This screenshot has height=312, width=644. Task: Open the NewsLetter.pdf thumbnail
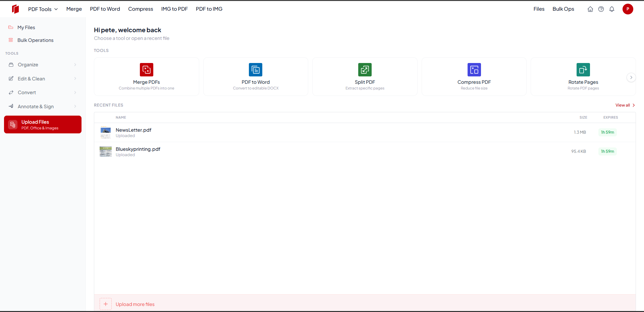click(106, 132)
